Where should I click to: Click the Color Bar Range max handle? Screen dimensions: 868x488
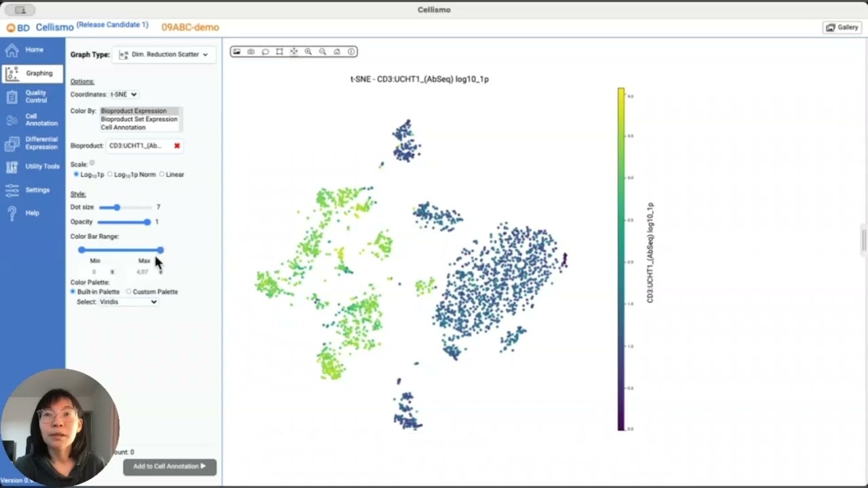tap(160, 250)
